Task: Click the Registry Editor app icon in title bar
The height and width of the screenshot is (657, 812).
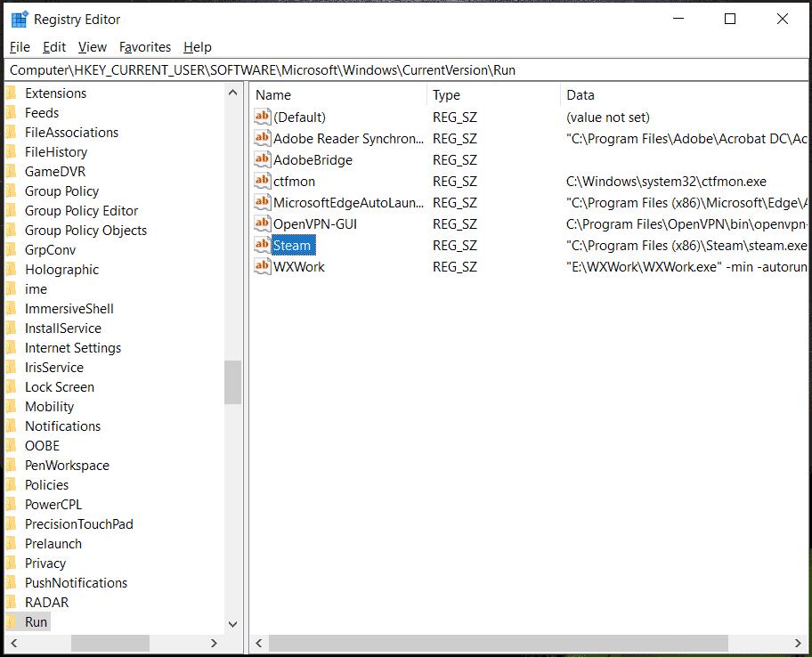Action: [x=20, y=20]
